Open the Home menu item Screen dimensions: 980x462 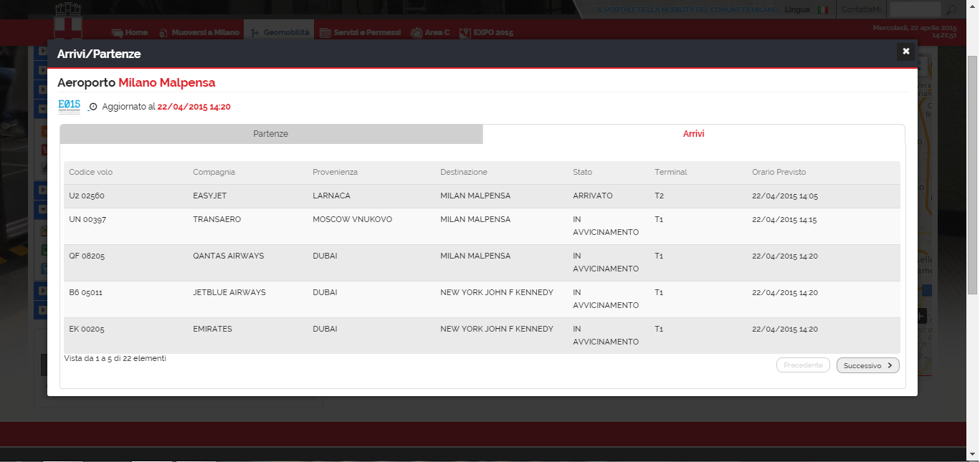(130, 33)
